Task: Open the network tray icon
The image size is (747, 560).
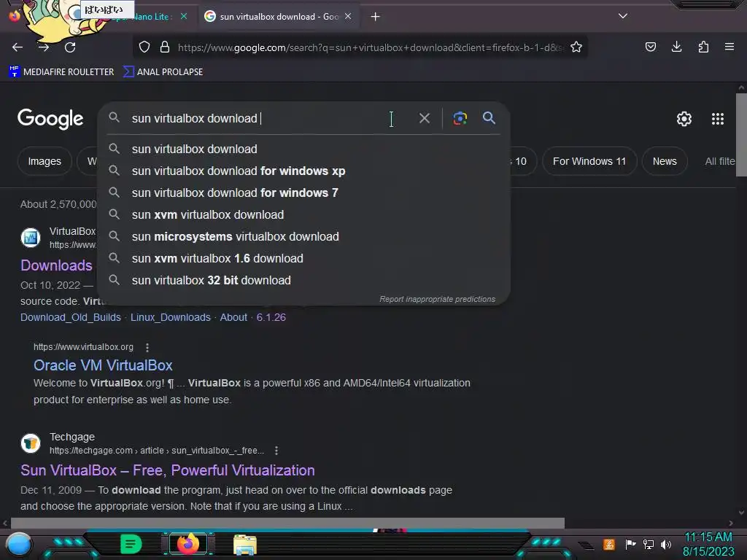Action: click(x=648, y=544)
